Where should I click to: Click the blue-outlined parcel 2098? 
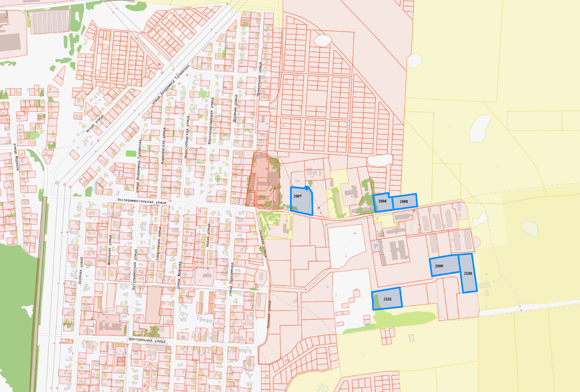tap(404, 202)
